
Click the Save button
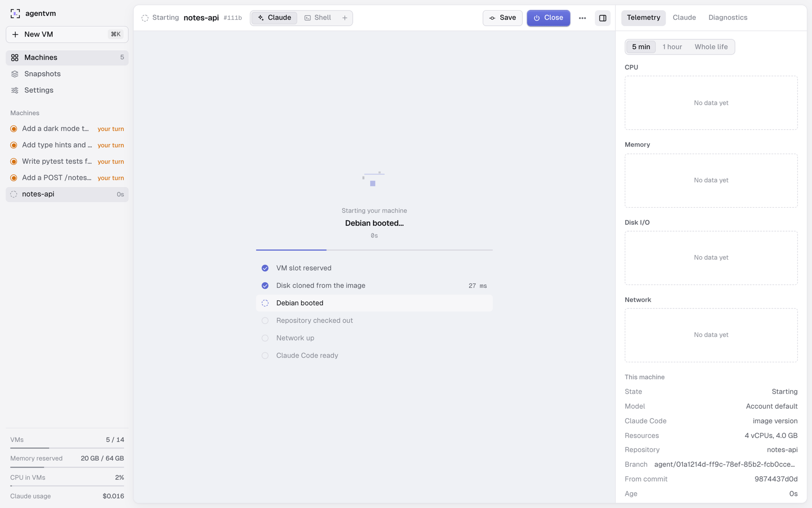503,18
